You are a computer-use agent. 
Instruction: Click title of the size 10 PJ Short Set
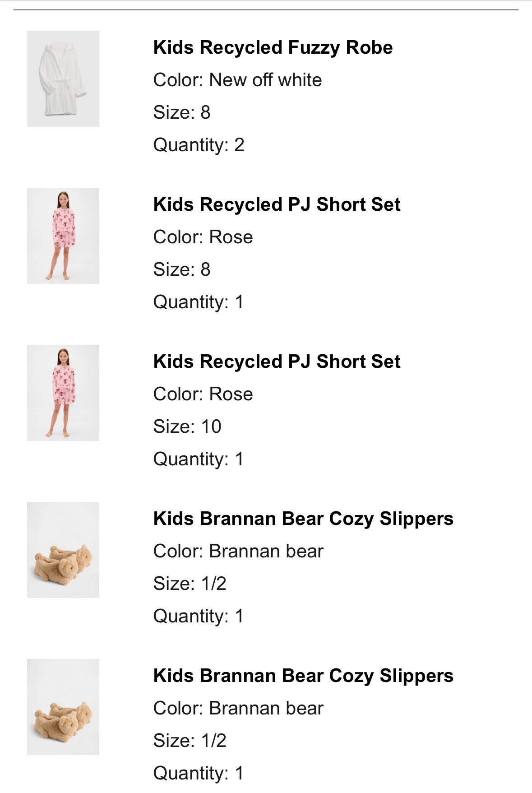[x=277, y=362]
